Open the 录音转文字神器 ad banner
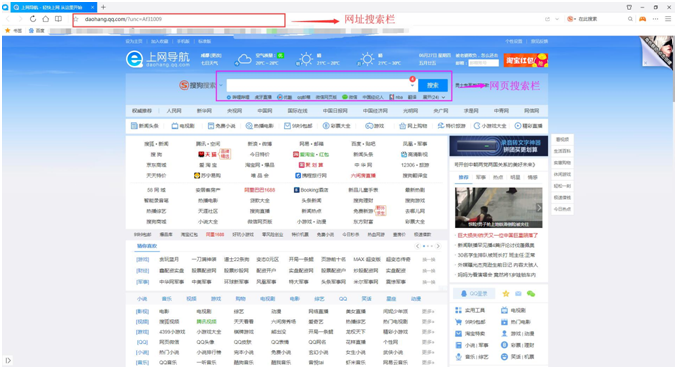The width and height of the screenshot is (677, 369). (x=499, y=146)
